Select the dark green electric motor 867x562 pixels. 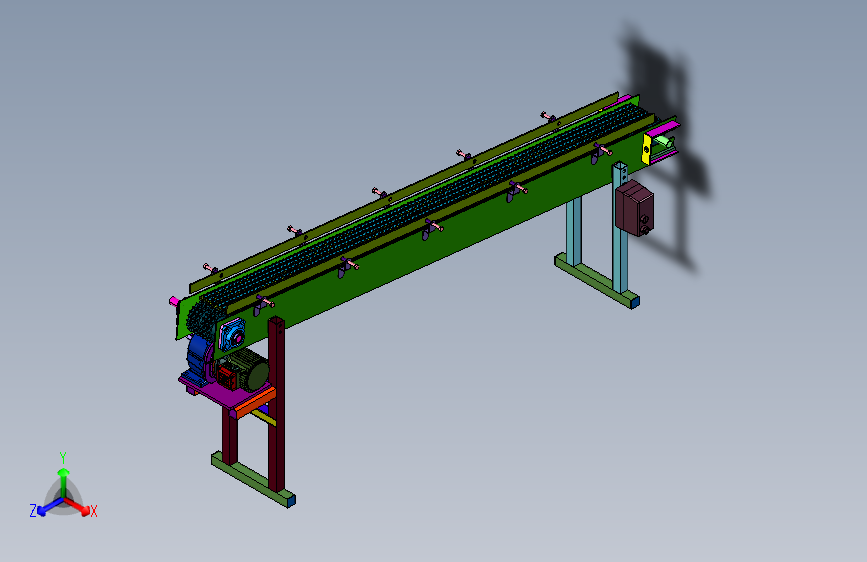pos(250,369)
